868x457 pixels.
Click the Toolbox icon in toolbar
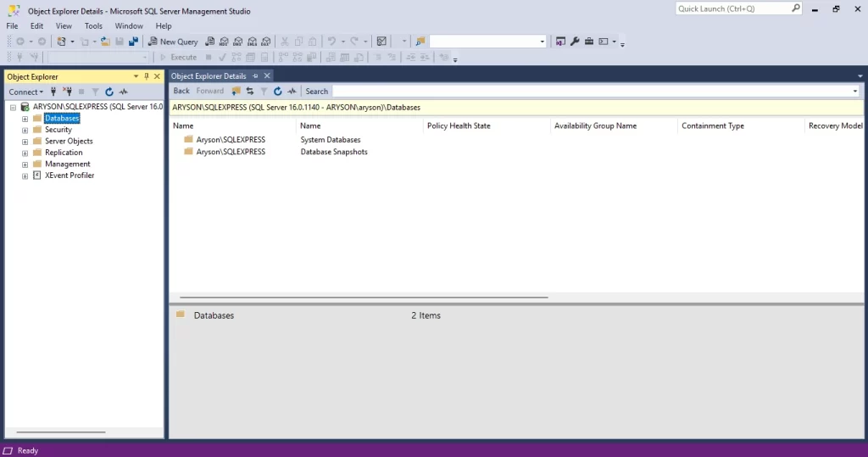pos(589,42)
